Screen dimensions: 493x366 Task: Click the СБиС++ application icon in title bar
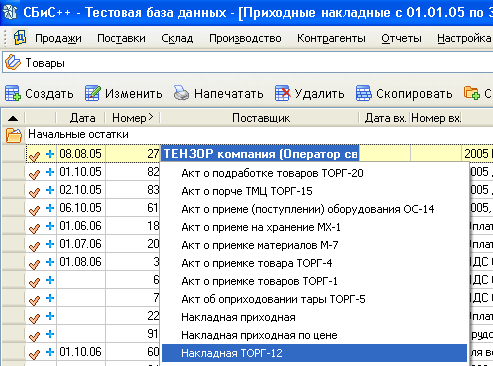10,12
